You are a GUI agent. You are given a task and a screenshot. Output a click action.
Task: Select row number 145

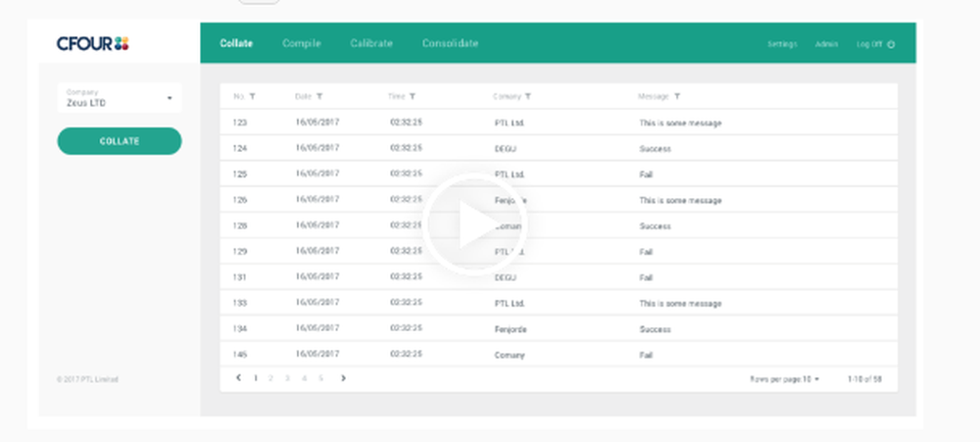[x=559, y=355]
